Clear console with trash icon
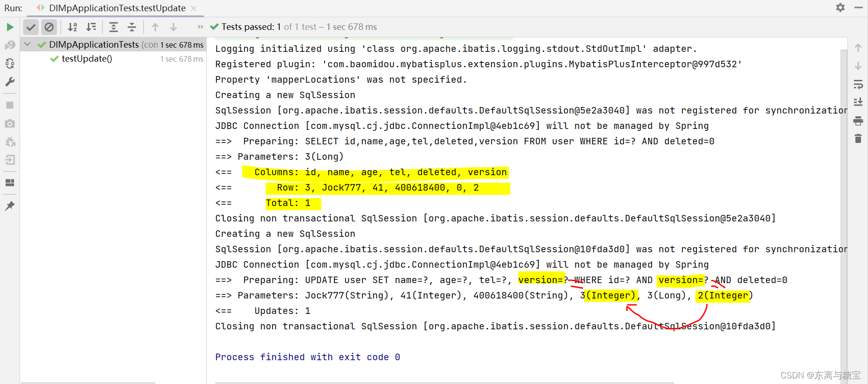The width and height of the screenshot is (868, 384). point(858,138)
